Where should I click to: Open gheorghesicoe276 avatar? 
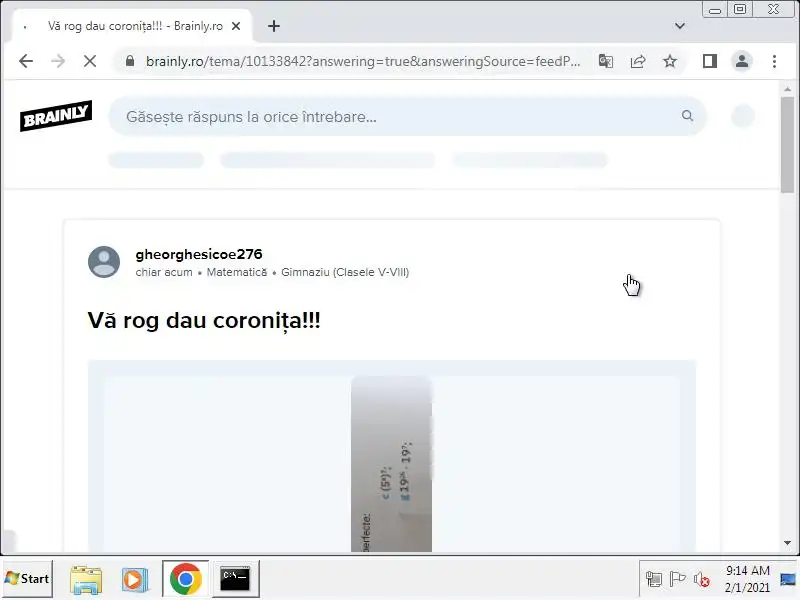104,262
